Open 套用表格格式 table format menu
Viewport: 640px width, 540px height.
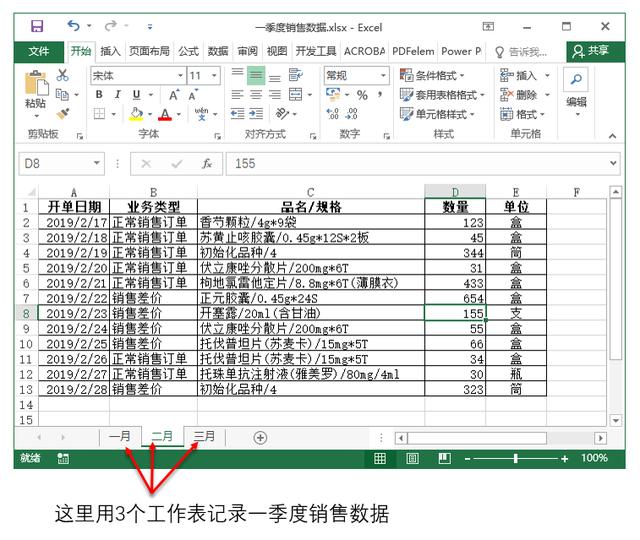[442, 95]
